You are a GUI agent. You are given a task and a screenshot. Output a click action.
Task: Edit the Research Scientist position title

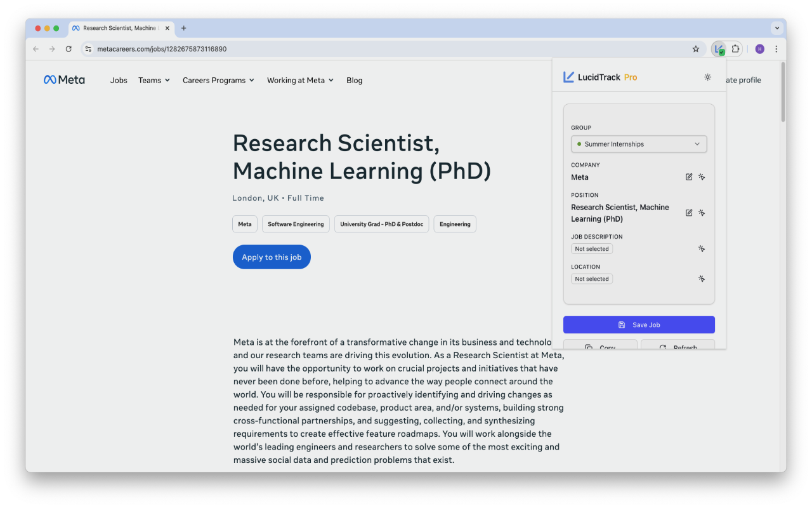click(x=689, y=213)
